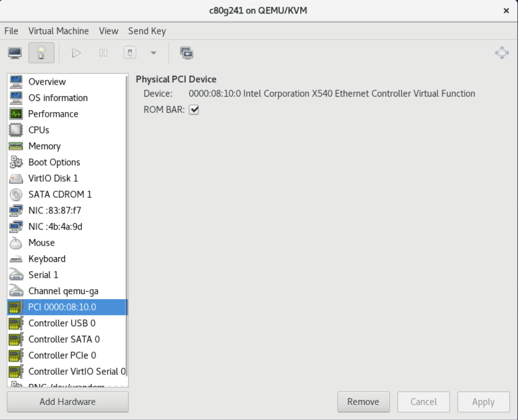518x420 pixels.
Task: Select the Channel qemu-ga label
Action: click(x=63, y=291)
